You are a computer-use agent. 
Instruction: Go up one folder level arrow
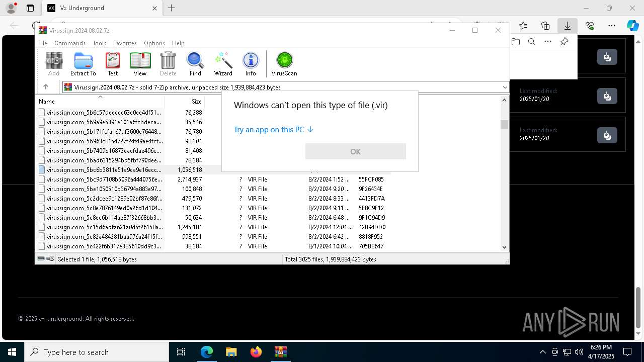pyautogui.click(x=46, y=87)
